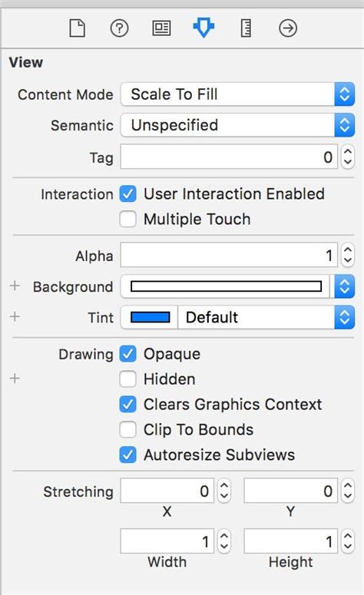
Task: Open the Tint Default dropdown menu
Action: tap(266, 317)
